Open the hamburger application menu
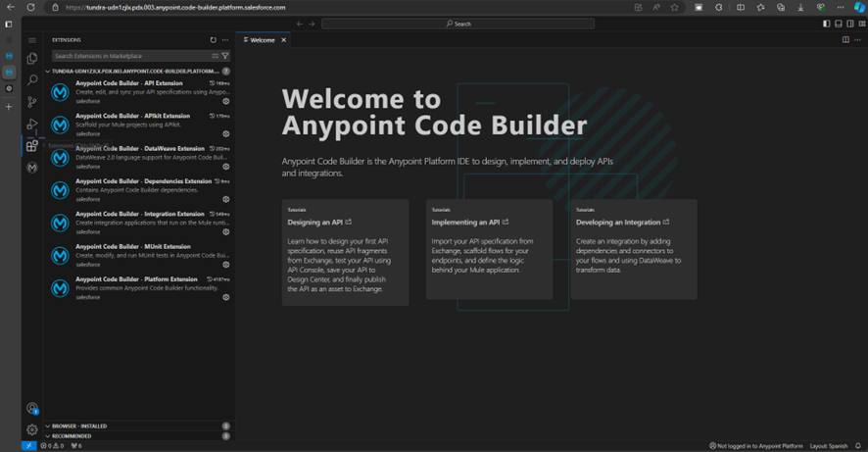The height and width of the screenshot is (452, 868). click(x=32, y=40)
